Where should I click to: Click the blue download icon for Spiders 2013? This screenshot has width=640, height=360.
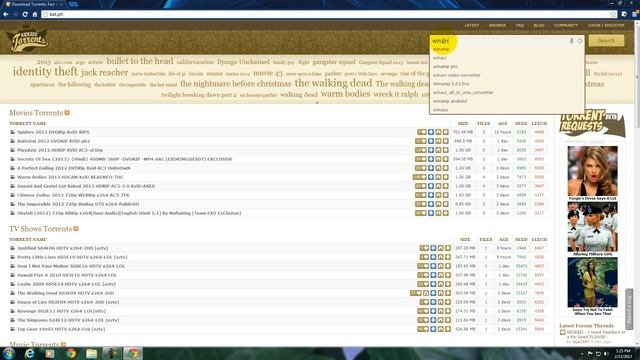431,132
